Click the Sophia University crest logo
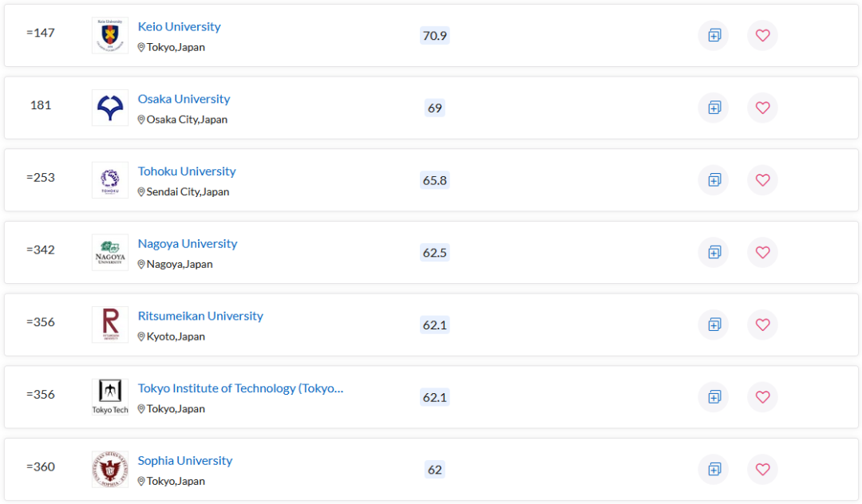The width and height of the screenshot is (862, 504). click(110, 469)
